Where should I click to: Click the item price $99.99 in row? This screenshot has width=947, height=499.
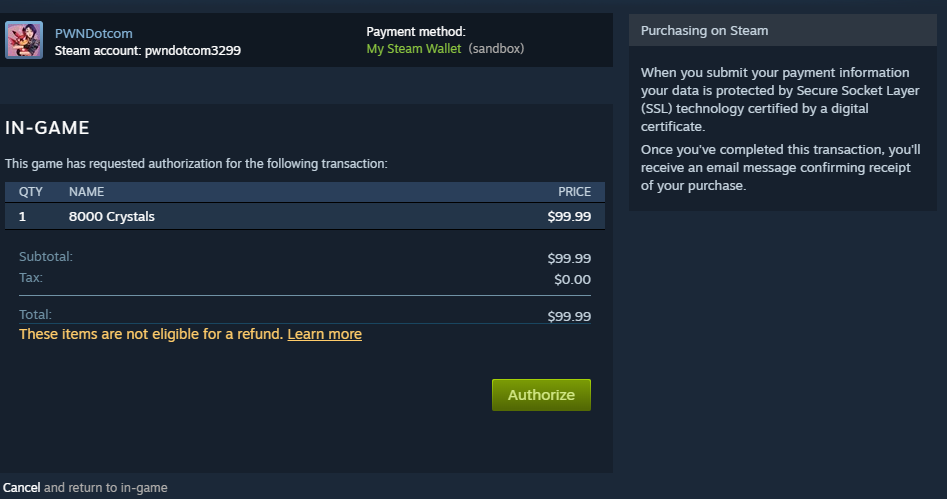pyautogui.click(x=569, y=216)
